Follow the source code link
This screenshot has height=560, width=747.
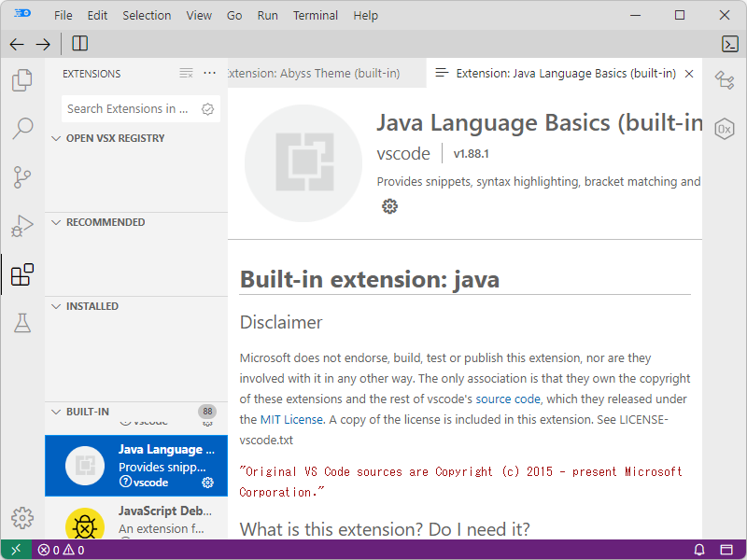coord(508,399)
